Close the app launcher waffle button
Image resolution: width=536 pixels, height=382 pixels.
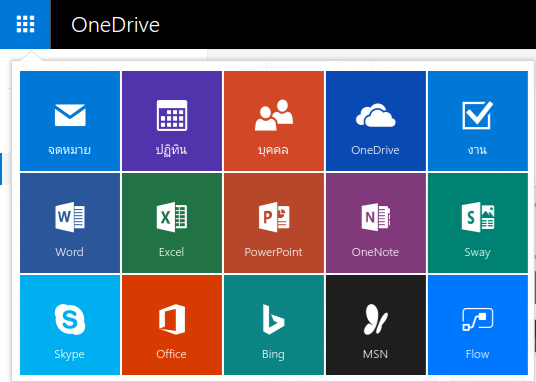[25, 24]
